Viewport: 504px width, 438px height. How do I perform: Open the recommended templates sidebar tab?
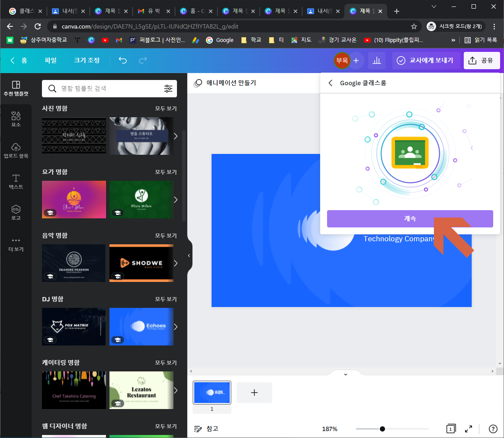(16, 88)
